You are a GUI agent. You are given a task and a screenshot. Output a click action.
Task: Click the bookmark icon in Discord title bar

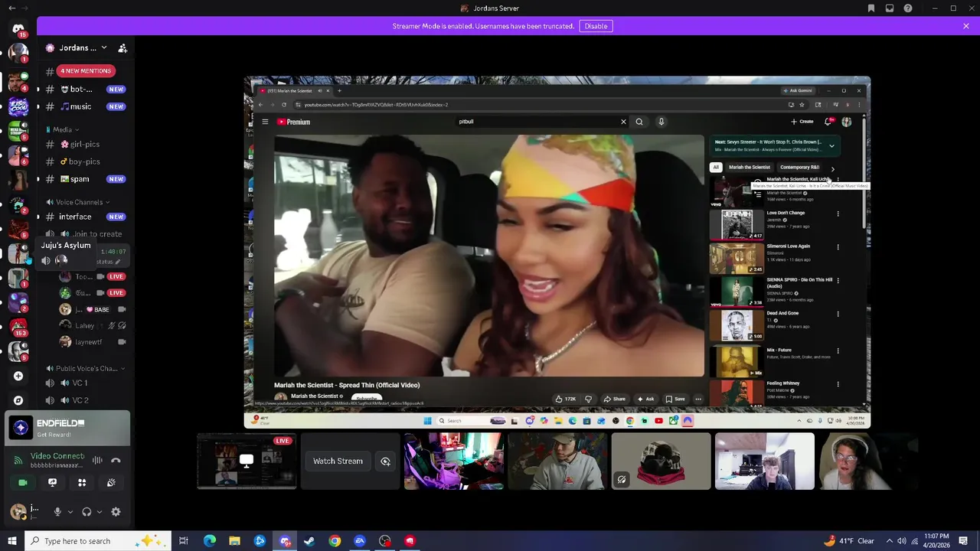871,8
